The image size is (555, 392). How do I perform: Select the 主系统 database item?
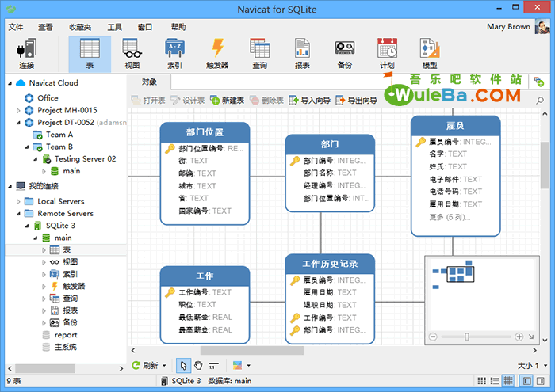[x=59, y=347]
